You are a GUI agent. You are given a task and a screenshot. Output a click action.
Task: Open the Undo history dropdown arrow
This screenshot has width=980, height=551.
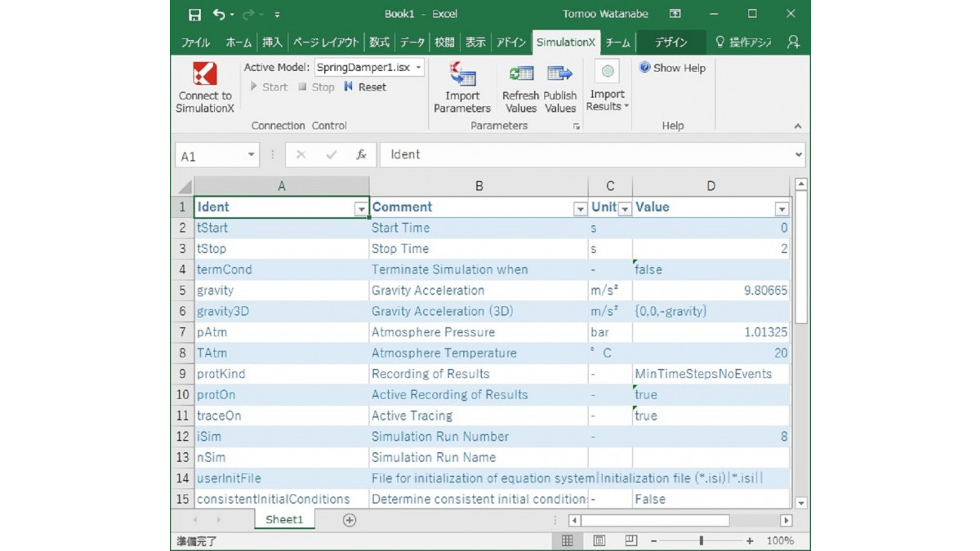[233, 15]
